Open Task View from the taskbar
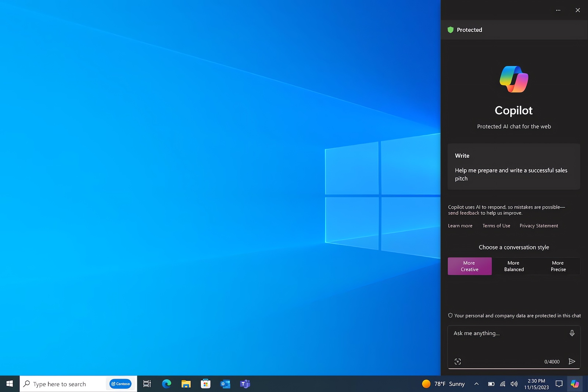588x392 pixels. [x=147, y=384]
